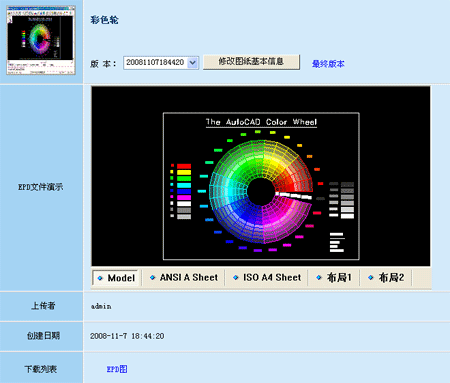Click the green color bar in legend
Image resolution: width=450 pixels, height=383 pixels.
[x=184, y=179]
